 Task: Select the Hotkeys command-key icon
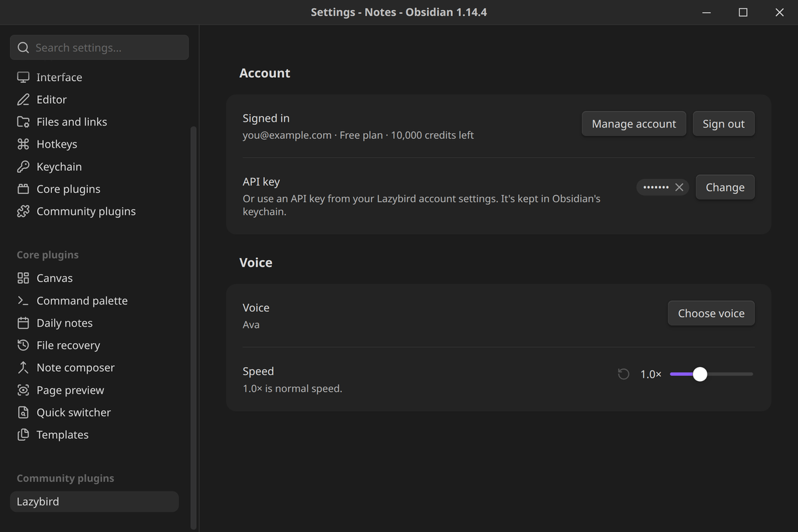pyautogui.click(x=23, y=144)
